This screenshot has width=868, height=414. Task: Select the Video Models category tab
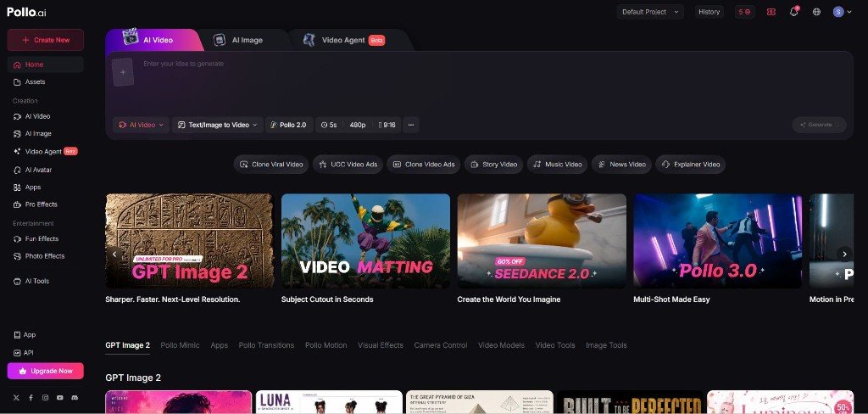coord(501,345)
